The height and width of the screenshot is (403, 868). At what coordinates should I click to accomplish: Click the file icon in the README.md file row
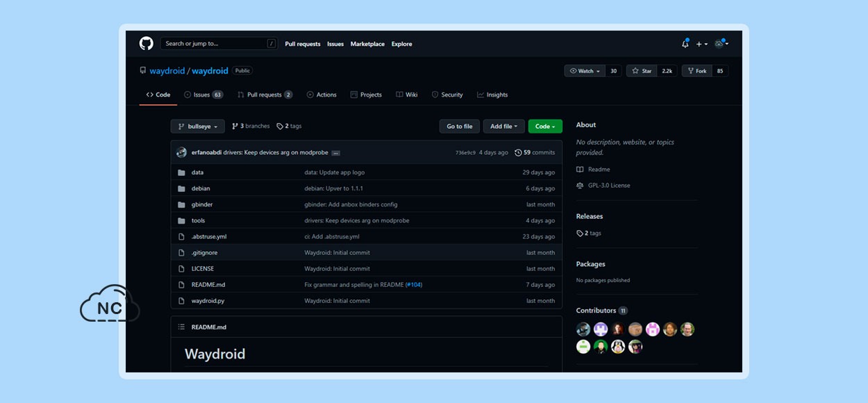(181, 284)
